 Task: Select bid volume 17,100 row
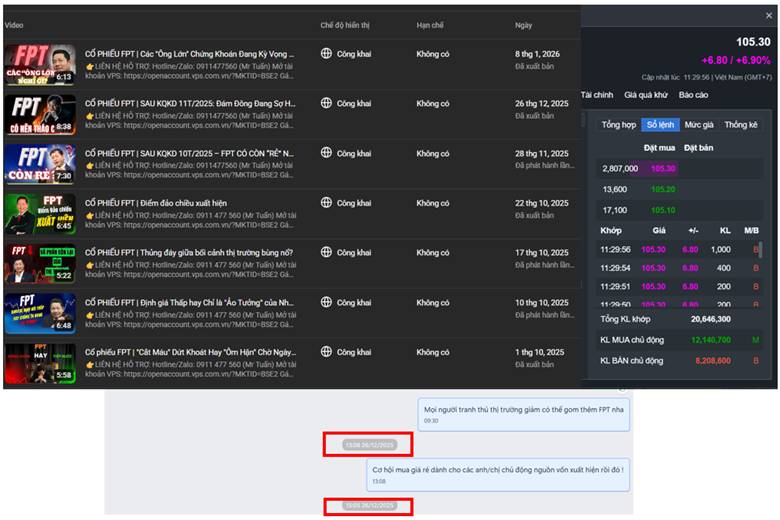[679, 210]
